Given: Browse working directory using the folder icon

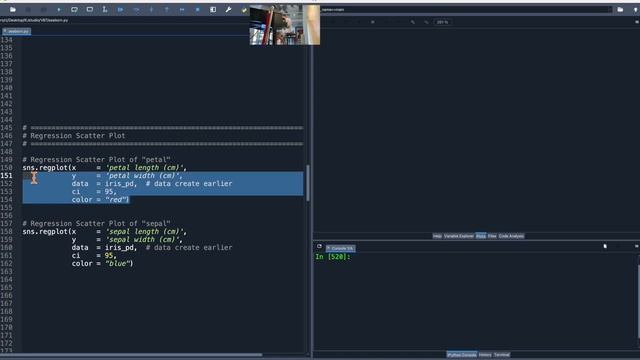Looking at the screenshot, I should coord(620,9).
